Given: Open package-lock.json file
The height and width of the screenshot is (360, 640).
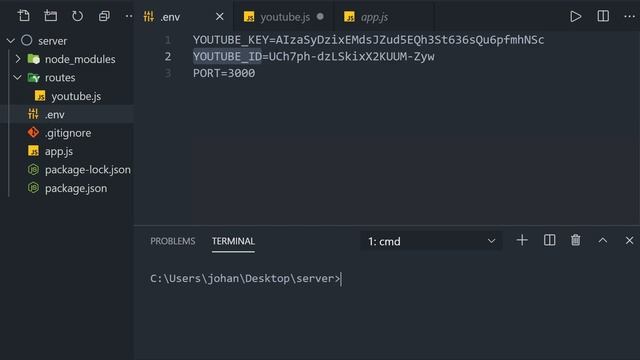Looking at the screenshot, I should coord(88,170).
